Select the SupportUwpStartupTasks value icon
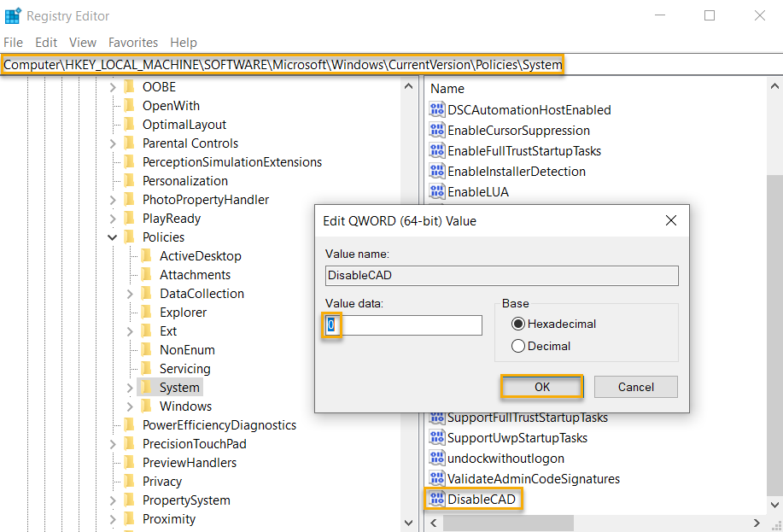This screenshot has height=532, width=783. 436,439
